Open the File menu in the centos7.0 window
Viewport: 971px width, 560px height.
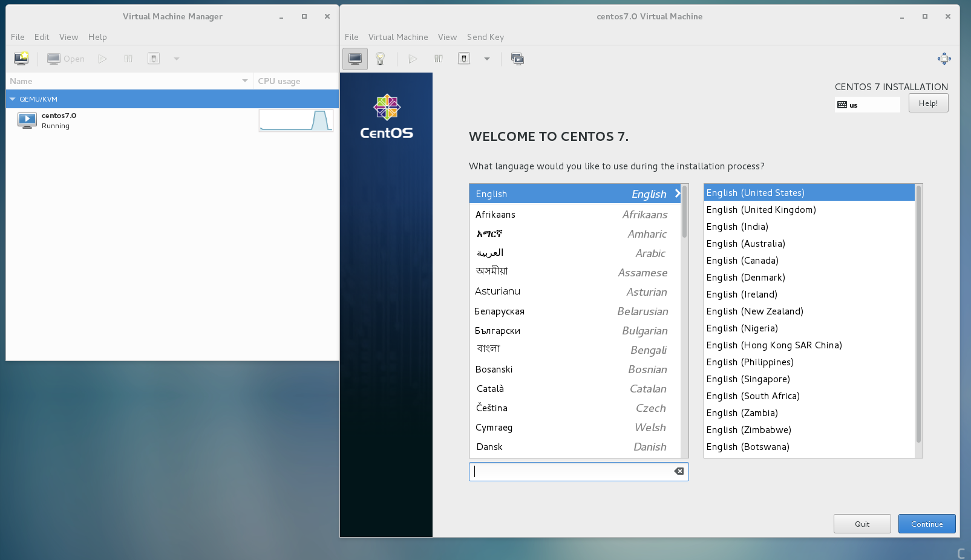click(351, 37)
